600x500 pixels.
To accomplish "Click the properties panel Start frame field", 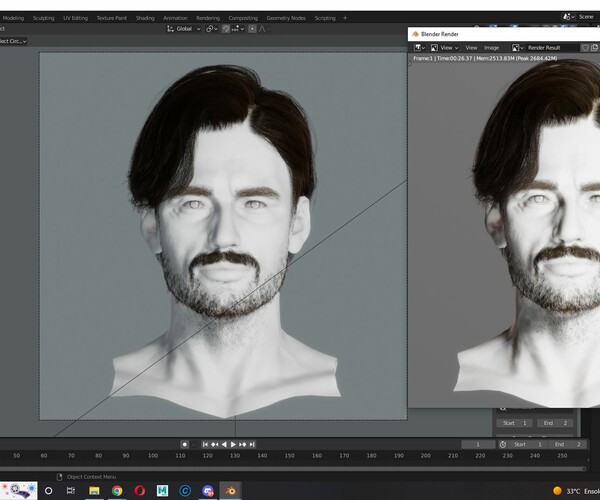I will click(515, 423).
